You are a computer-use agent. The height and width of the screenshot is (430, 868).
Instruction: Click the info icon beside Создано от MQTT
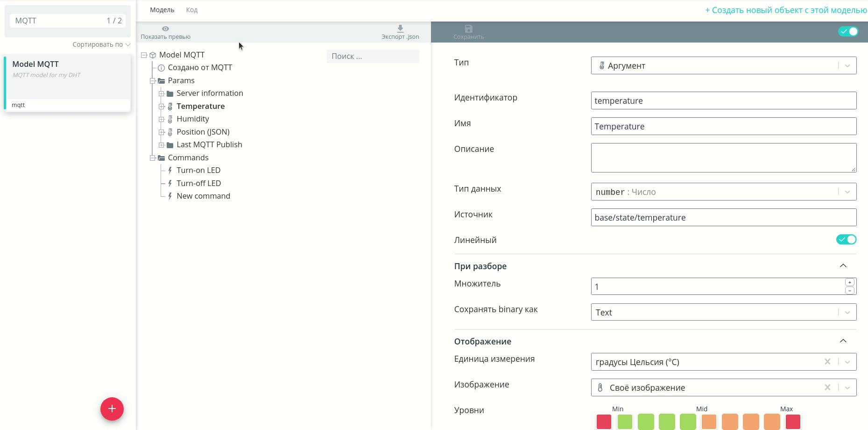coord(161,68)
